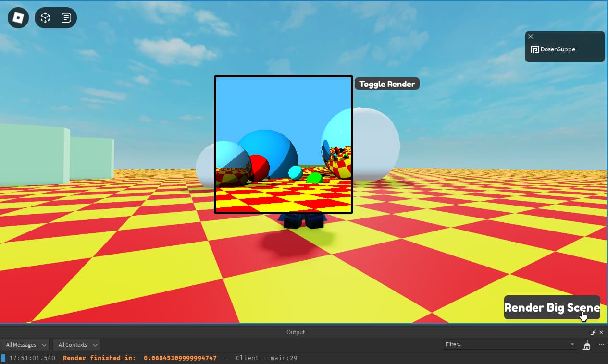
Task: Click the raytraced render canvas in the scene
Action: click(x=283, y=144)
